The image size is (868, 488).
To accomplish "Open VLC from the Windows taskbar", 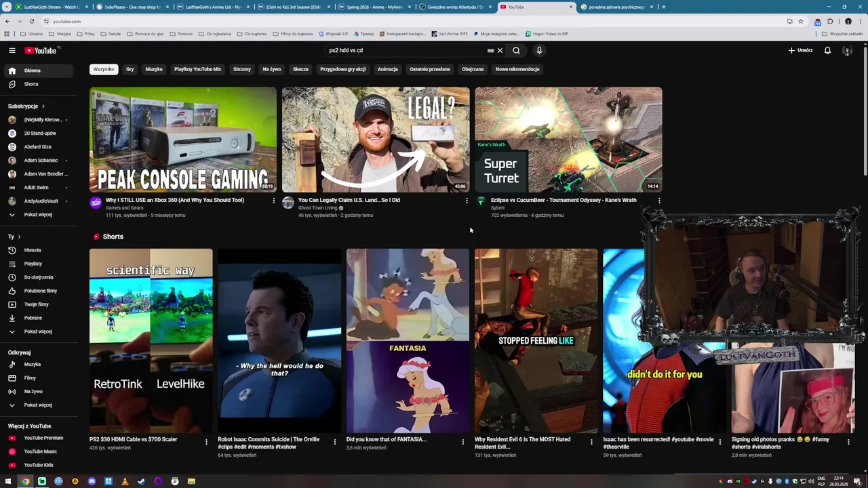I will 125,481.
